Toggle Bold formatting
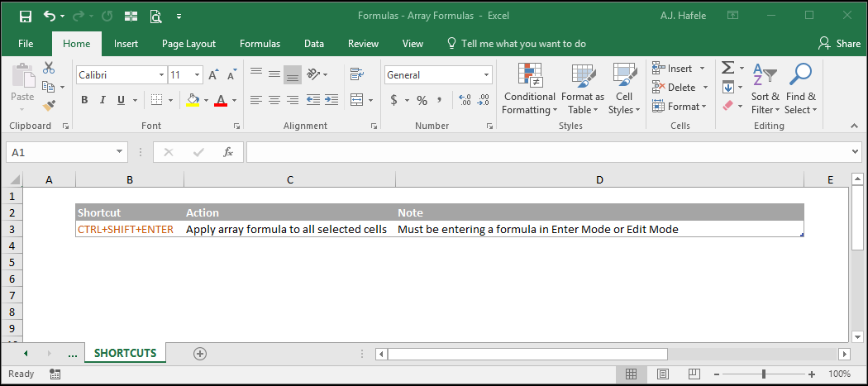The width and height of the screenshot is (868, 386). (x=84, y=100)
